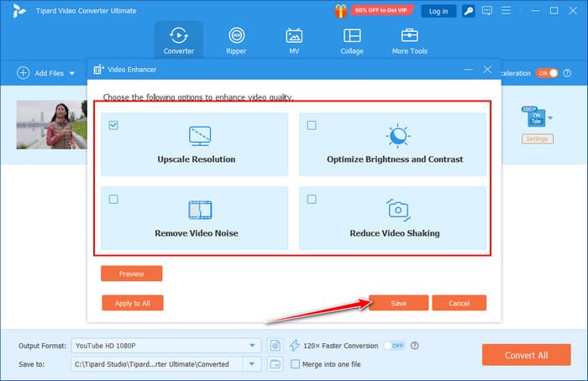
Task: Click the Preview button
Action: (x=131, y=274)
